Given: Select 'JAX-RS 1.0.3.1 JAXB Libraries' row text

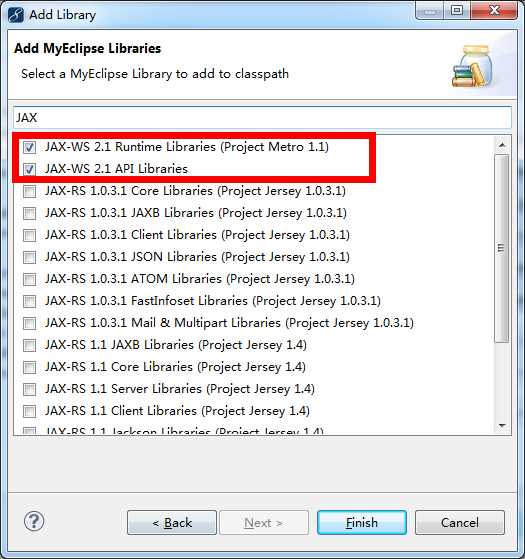Looking at the screenshot, I should pyautogui.click(x=196, y=213).
